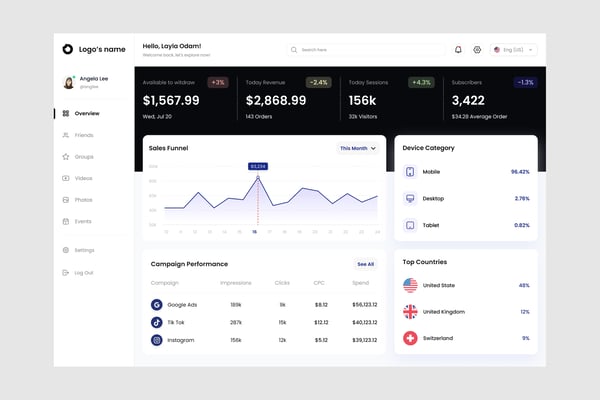Open the top bar settings gear icon

pyautogui.click(x=477, y=50)
